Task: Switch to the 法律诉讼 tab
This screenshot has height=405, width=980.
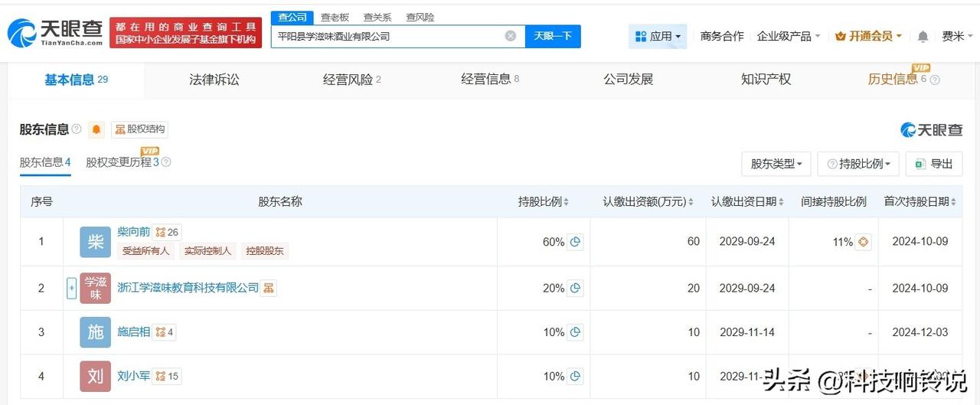Action: (x=214, y=79)
